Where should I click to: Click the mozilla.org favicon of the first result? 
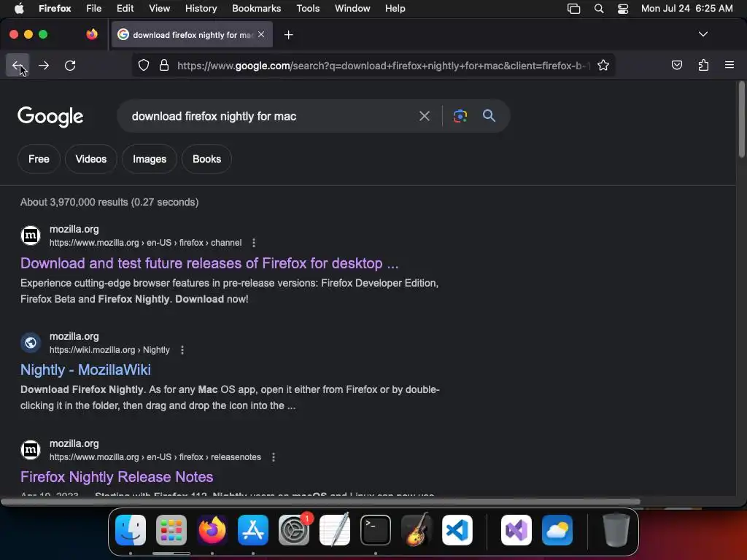point(31,236)
